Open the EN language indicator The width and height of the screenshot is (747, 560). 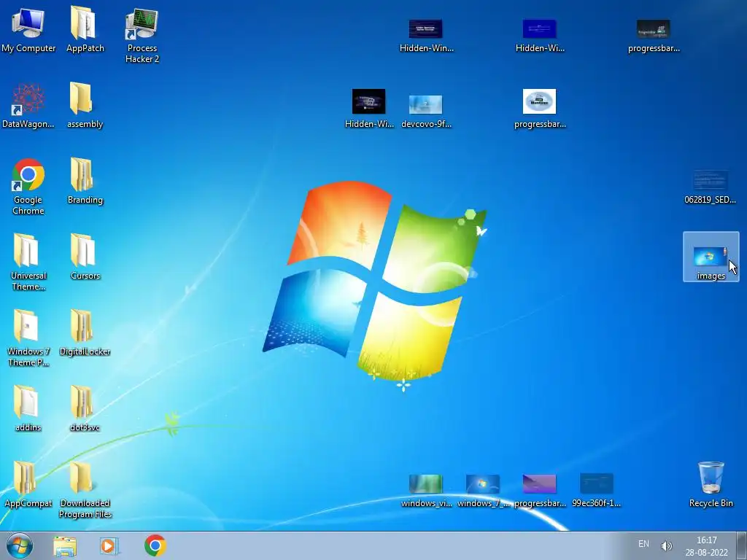pos(643,544)
